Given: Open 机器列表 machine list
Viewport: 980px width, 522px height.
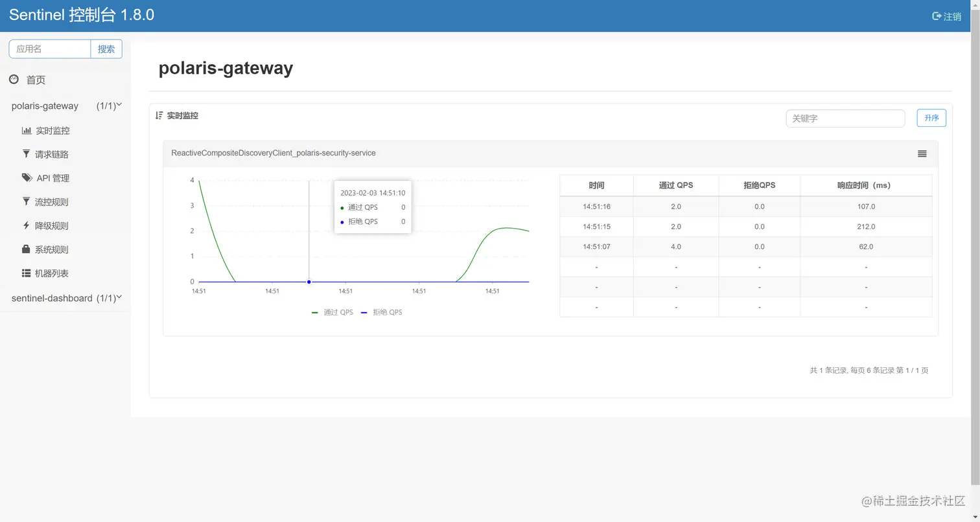Looking at the screenshot, I should (x=51, y=273).
